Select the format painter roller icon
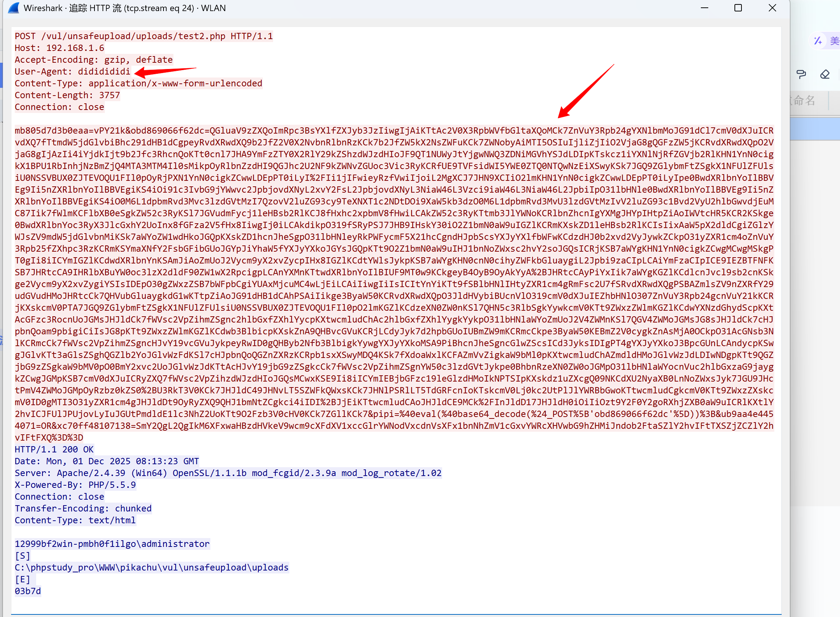Image resolution: width=840 pixels, height=617 pixels. 801,74
